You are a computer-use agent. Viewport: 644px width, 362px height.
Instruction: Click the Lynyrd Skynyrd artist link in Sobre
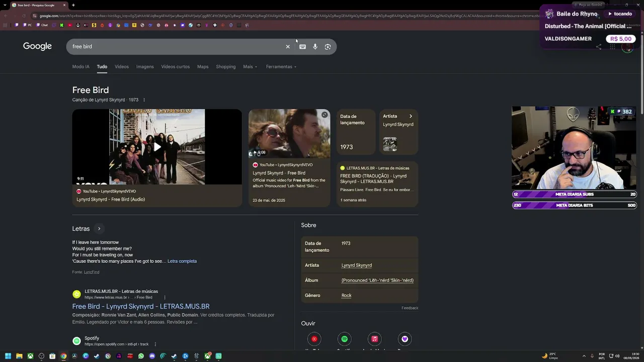pyautogui.click(x=357, y=265)
